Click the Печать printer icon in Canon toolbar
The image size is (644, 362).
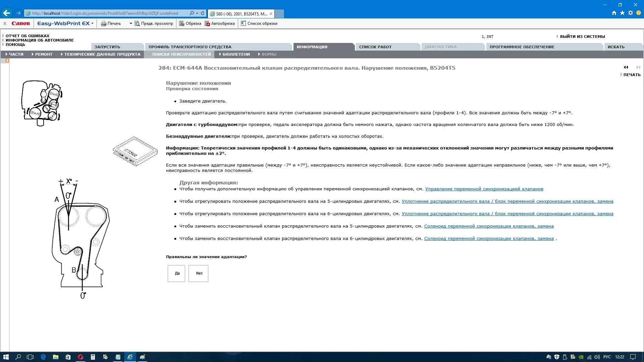coord(104,23)
